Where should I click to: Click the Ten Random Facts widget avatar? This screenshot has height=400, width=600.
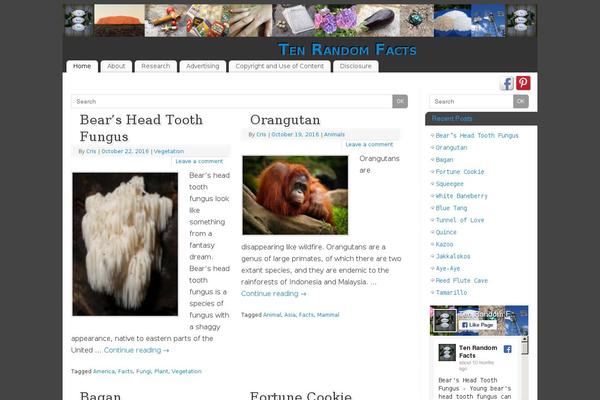444,320
